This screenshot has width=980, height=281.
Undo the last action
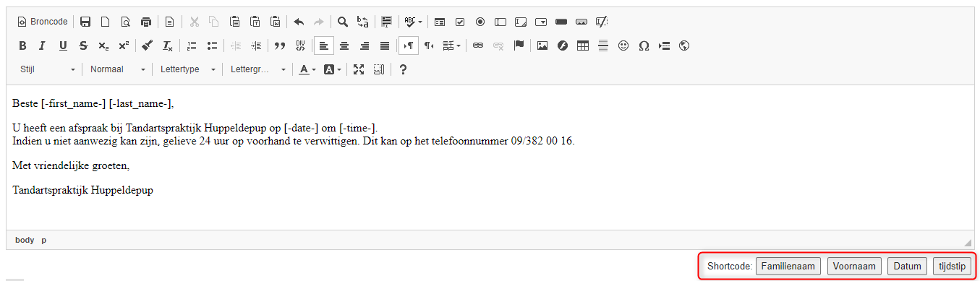coord(298,22)
